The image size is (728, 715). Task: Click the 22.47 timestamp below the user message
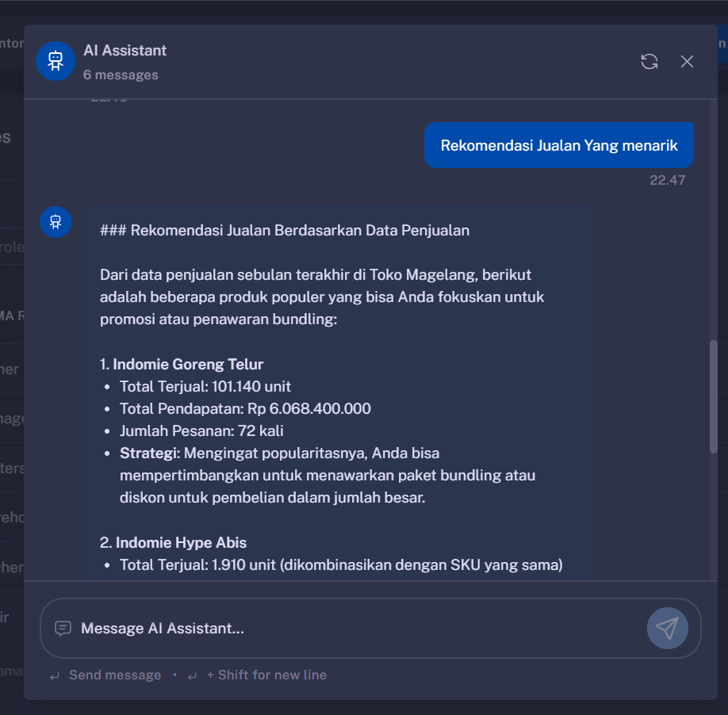pos(668,180)
